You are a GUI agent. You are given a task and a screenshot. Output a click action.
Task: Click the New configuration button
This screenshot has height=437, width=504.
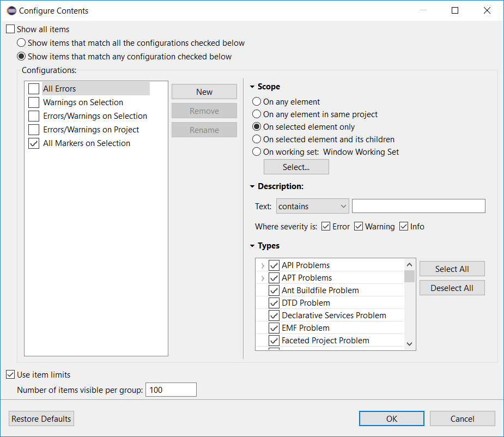(204, 92)
